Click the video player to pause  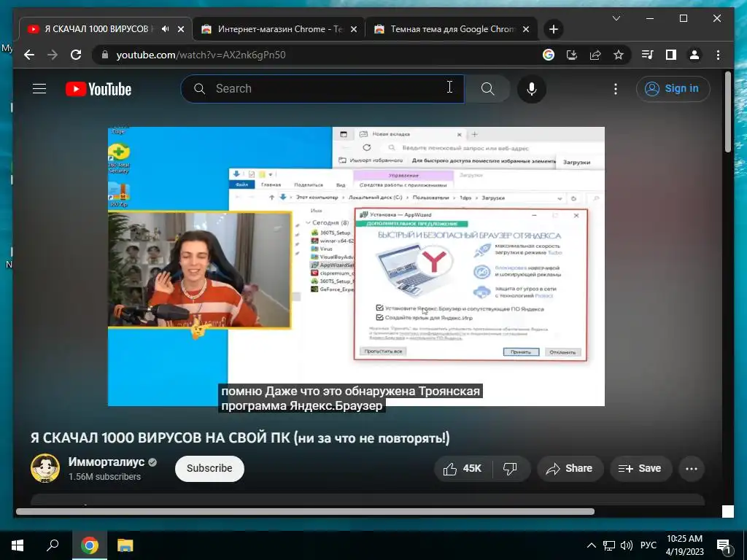356,267
